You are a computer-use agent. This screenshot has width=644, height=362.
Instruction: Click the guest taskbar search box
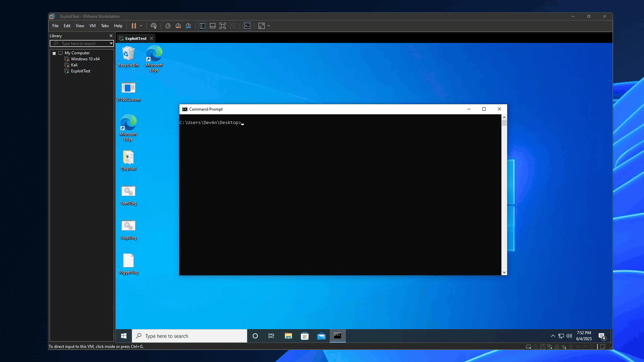190,336
